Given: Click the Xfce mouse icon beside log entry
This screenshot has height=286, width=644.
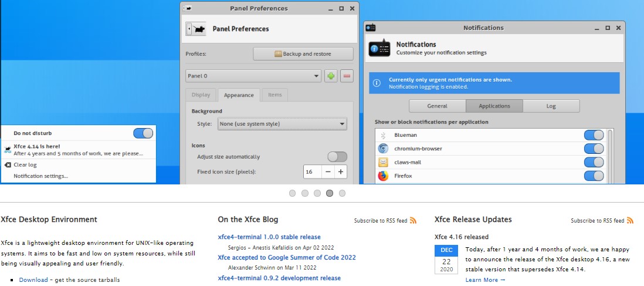Looking at the screenshot, I should (7, 149).
